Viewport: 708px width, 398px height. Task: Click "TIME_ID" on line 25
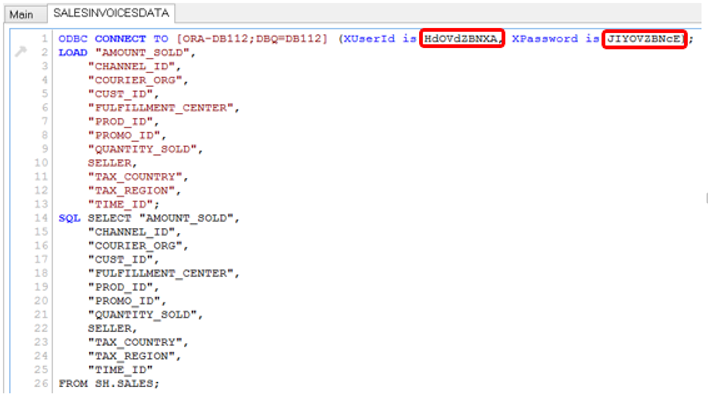121,370
